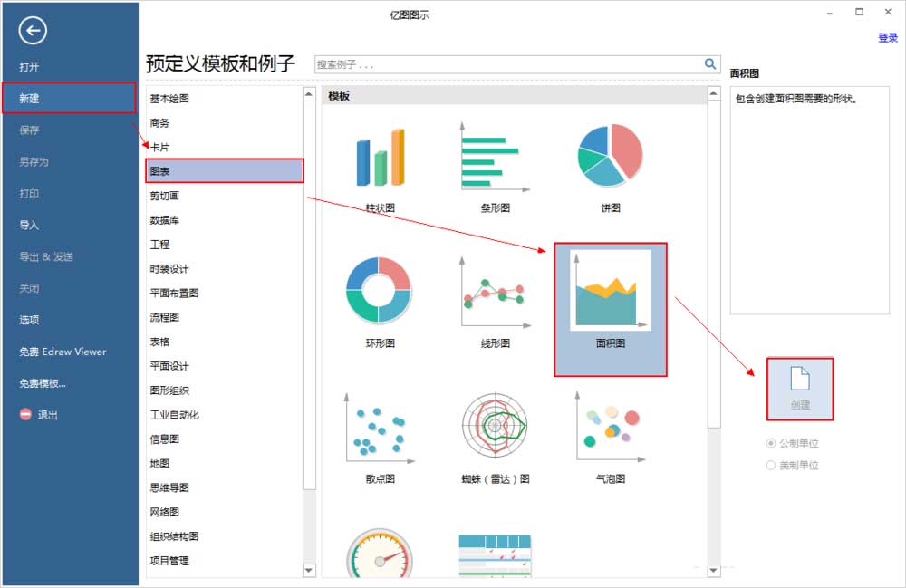
Task: Click the 登录 link
Action: click(883, 38)
